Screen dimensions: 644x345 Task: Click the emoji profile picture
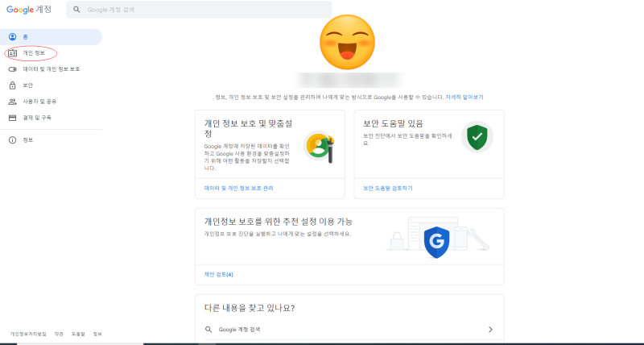click(x=347, y=42)
